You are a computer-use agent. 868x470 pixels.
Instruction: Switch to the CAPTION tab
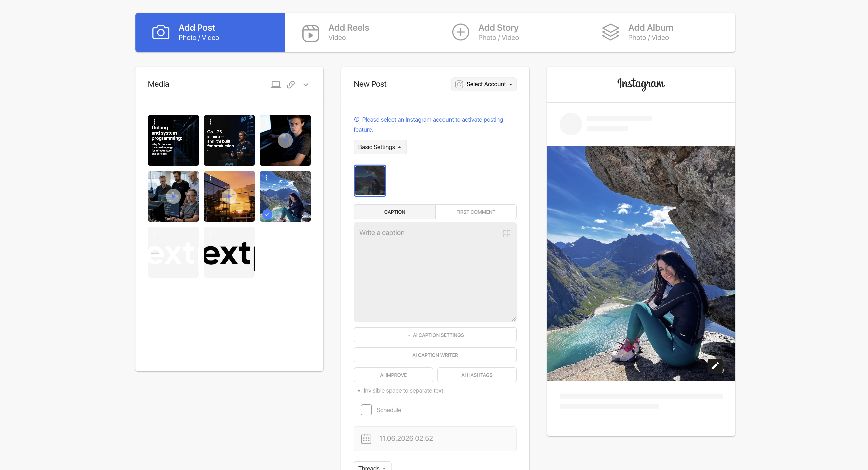[395, 212]
